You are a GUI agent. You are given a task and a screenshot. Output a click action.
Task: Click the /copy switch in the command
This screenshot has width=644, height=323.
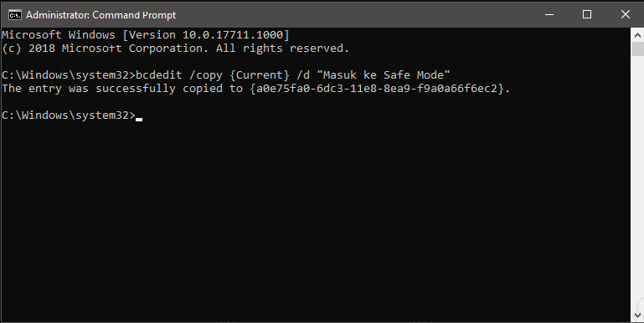[206, 75]
